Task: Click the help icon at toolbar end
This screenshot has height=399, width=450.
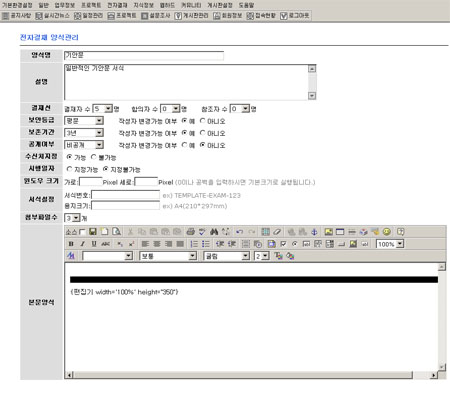Action: tap(401, 232)
